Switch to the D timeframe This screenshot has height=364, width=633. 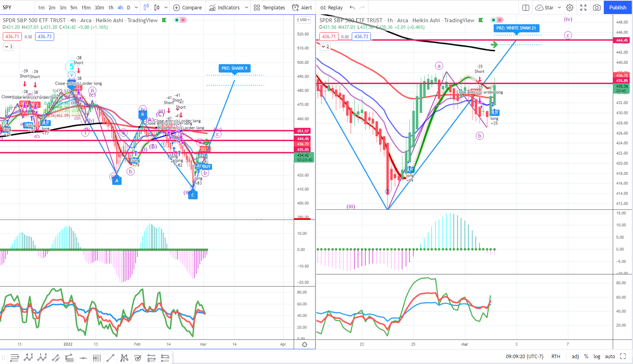click(x=129, y=7)
